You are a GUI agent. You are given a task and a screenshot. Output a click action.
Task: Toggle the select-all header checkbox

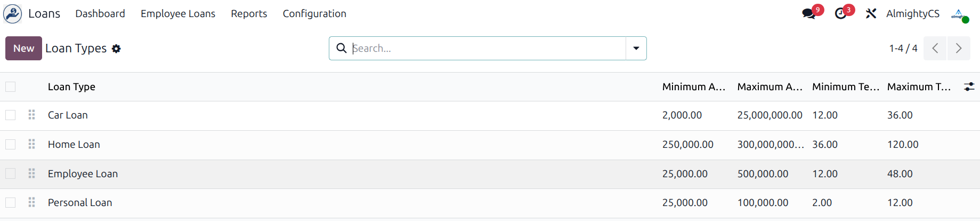click(x=11, y=86)
